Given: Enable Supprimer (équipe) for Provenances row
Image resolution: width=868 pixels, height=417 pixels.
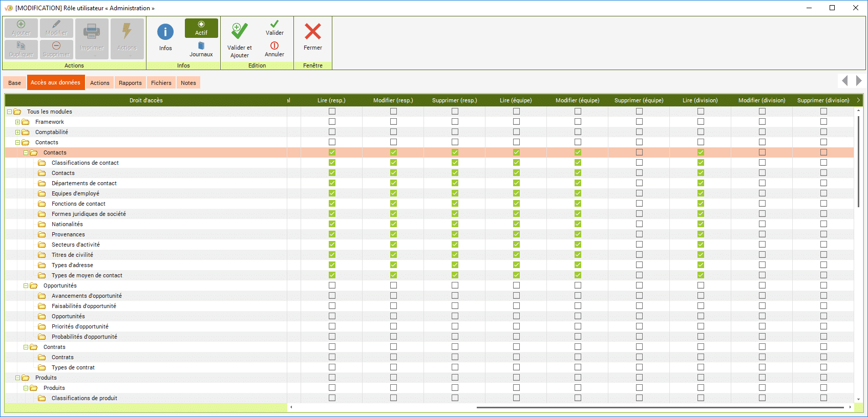Looking at the screenshot, I should pyautogui.click(x=639, y=234).
